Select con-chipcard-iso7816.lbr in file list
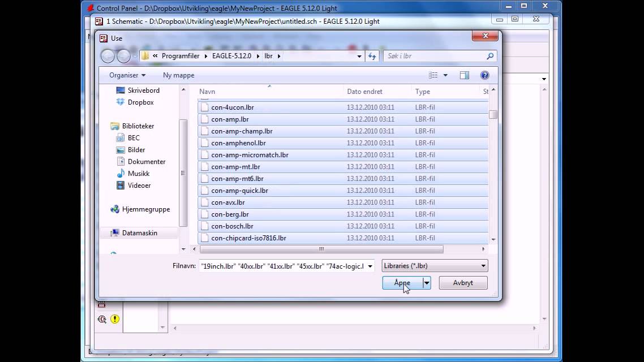Screen dimensions: 644x362 point(342,238)
